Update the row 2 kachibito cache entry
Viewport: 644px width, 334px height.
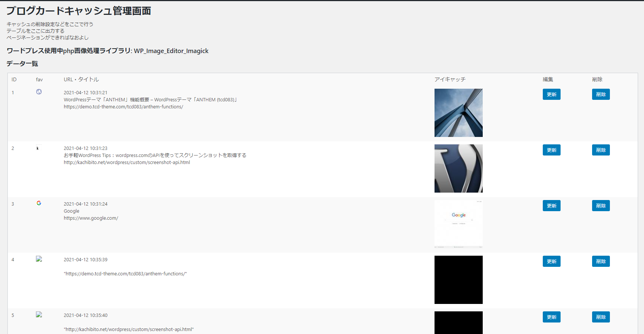tap(551, 150)
